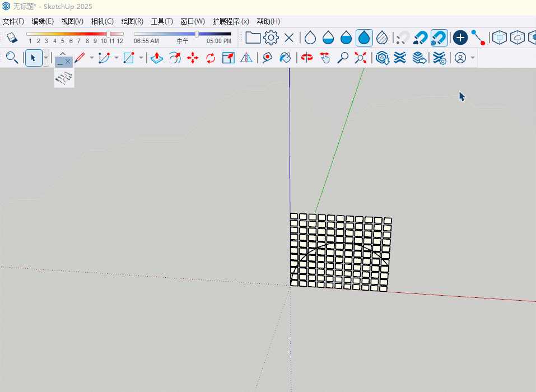
Task: Click the cube with square face icon
Action: tap(500, 38)
